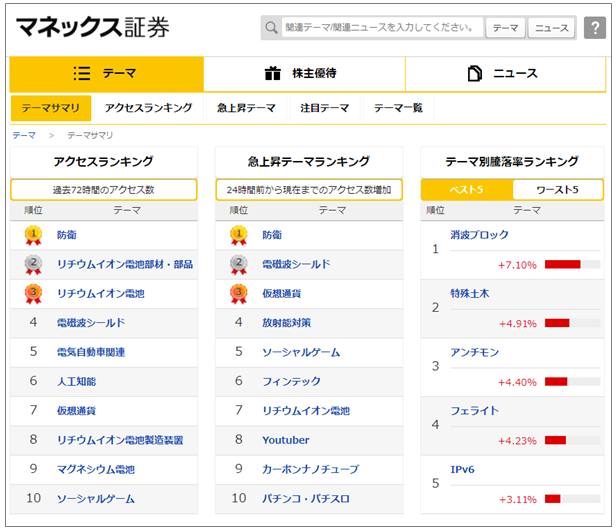Screen dimensions: 616x530
Task: Open 仮想通貨 at rank 3 in 急上昇テーマランキング
Action: [282, 294]
